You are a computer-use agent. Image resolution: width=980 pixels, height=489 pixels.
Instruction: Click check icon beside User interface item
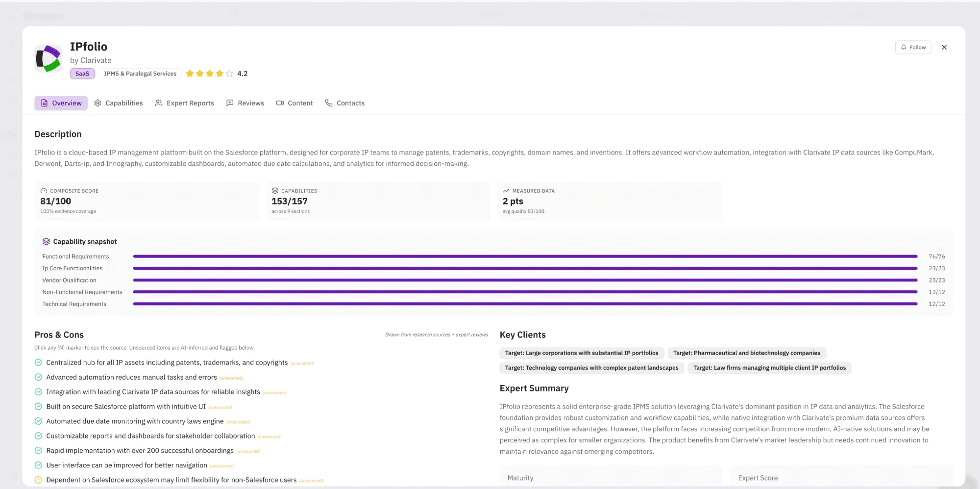(38, 465)
